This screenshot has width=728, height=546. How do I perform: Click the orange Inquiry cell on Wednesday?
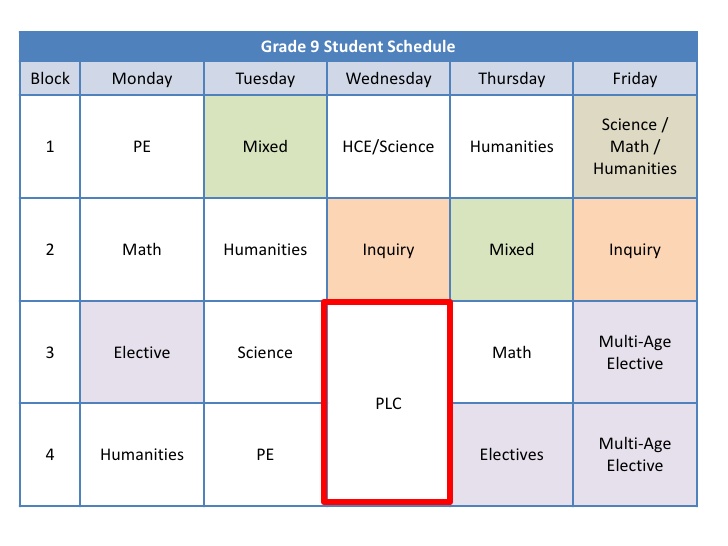[x=388, y=250]
